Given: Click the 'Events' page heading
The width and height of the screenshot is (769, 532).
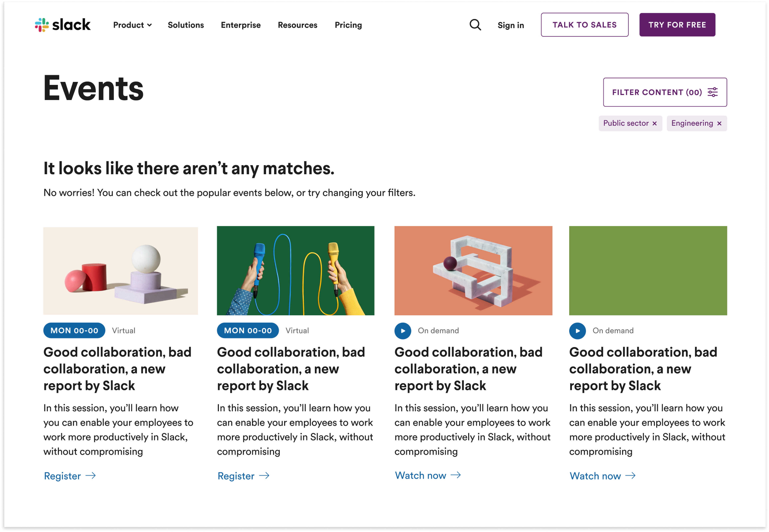Looking at the screenshot, I should coord(93,88).
